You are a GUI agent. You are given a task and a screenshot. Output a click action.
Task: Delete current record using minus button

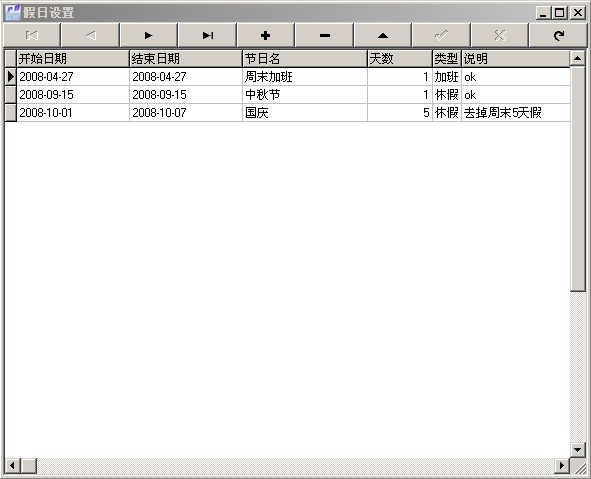tap(325, 35)
